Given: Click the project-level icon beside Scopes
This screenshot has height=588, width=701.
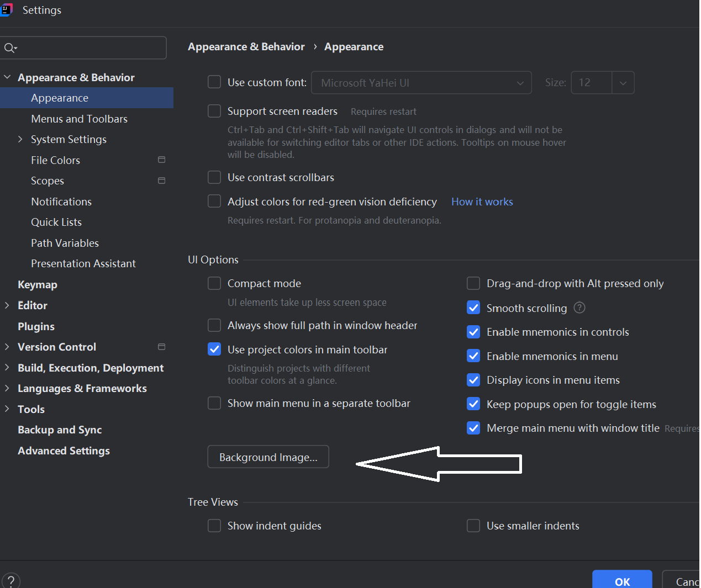Looking at the screenshot, I should click(162, 181).
